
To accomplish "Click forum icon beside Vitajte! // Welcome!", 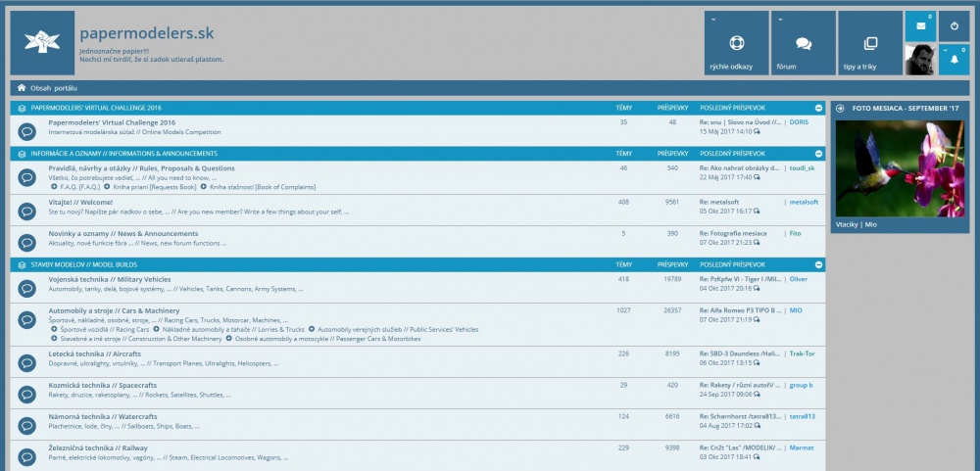I will click(x=26, y=212).
